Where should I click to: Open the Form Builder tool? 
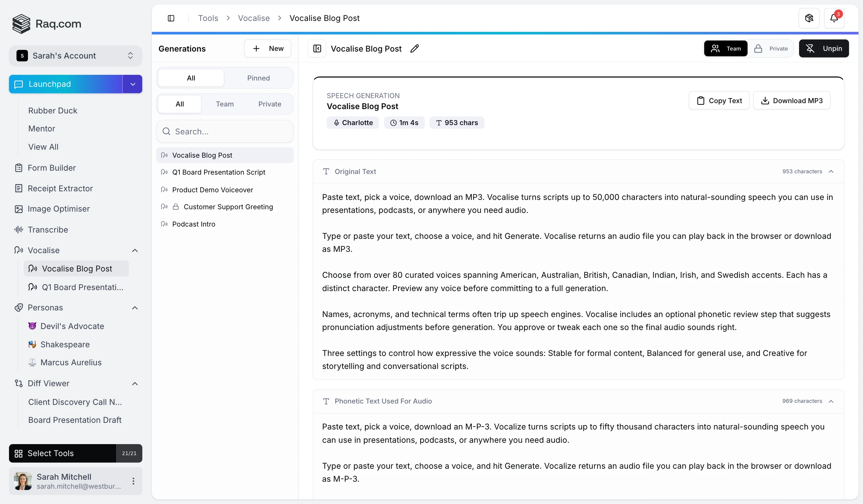click(x=52, y=168)
